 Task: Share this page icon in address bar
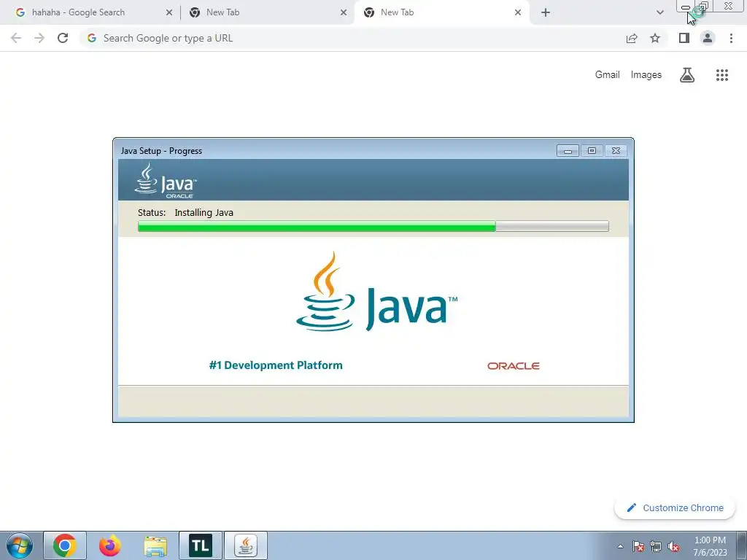[632, 38]
